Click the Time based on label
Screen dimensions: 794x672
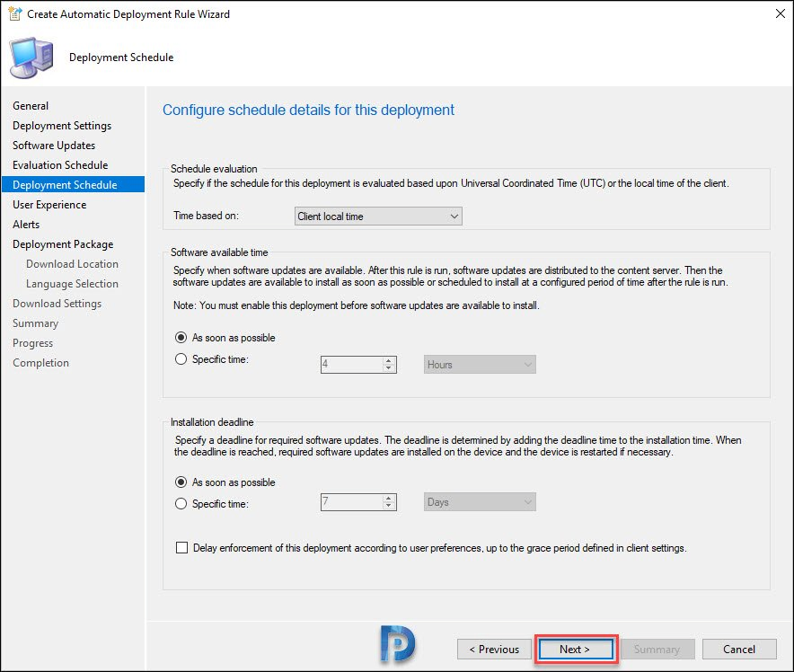pyautogui.click(x=206, y=216)
